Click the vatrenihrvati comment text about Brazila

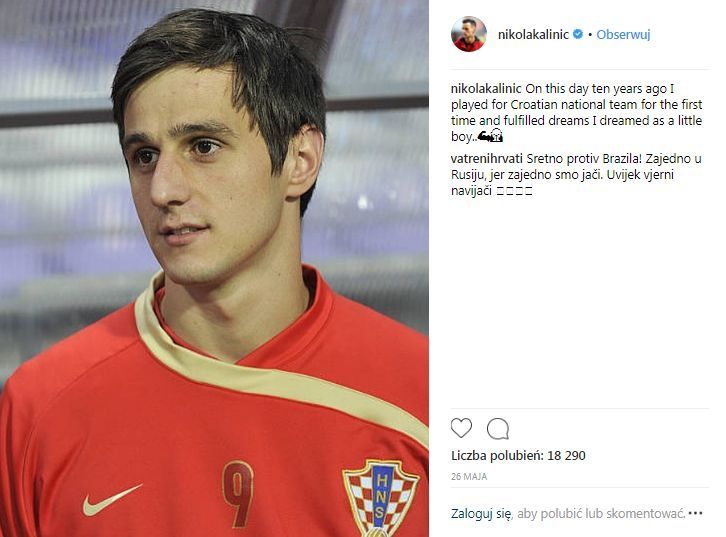pos(576,175)
